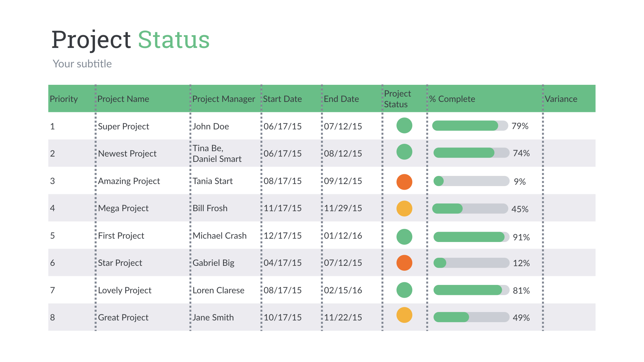Click the 49% progress bar for Great Project
The width and height of the screenshot is (644, 362).
[x=471, y=317]
